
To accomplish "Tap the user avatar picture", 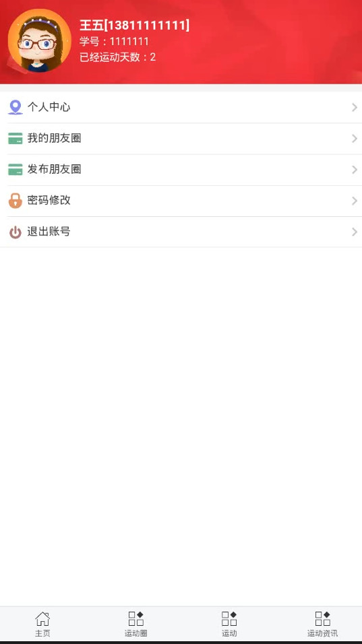I will click(40, 41).
